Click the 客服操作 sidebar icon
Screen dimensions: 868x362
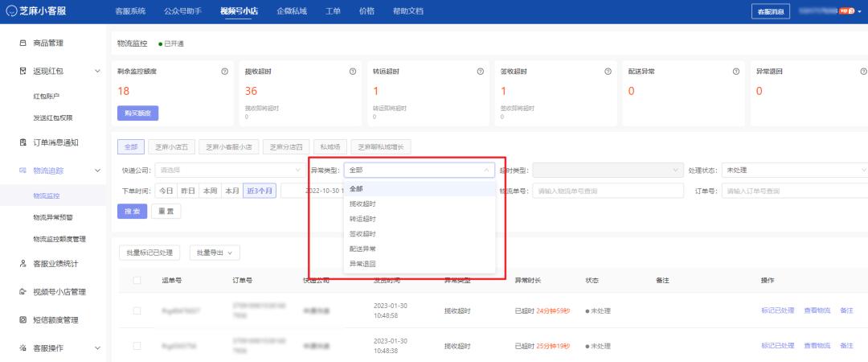(x=23, y=348)
